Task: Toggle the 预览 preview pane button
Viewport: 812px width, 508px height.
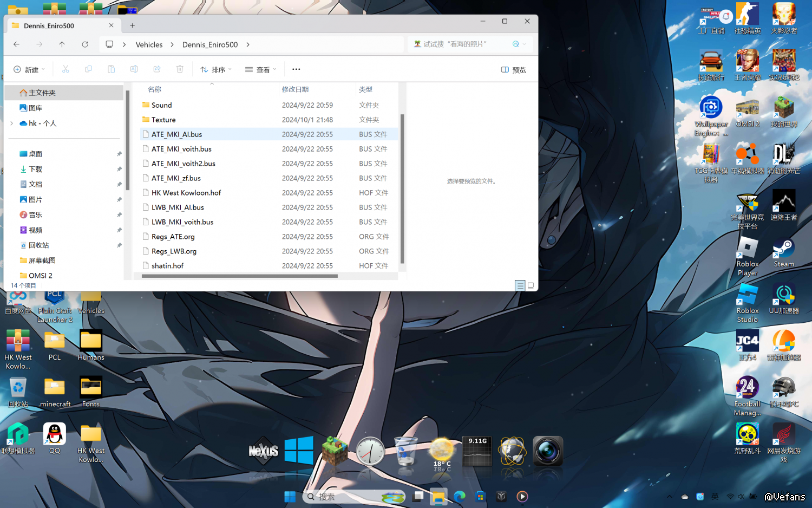Action: (x=513, y=70)
